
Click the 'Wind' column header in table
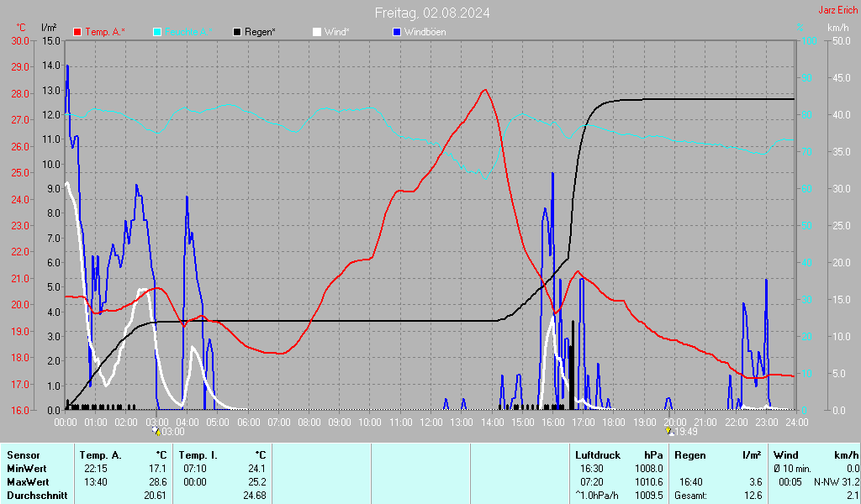coord(786,455)
